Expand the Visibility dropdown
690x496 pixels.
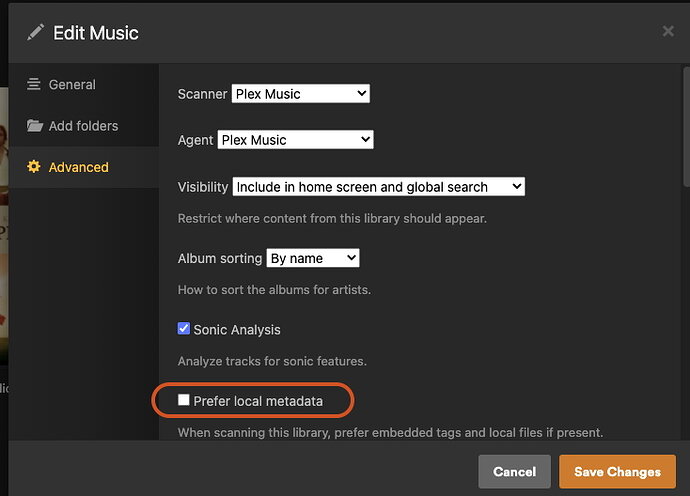pyautogui.click(x=378, y=187)
